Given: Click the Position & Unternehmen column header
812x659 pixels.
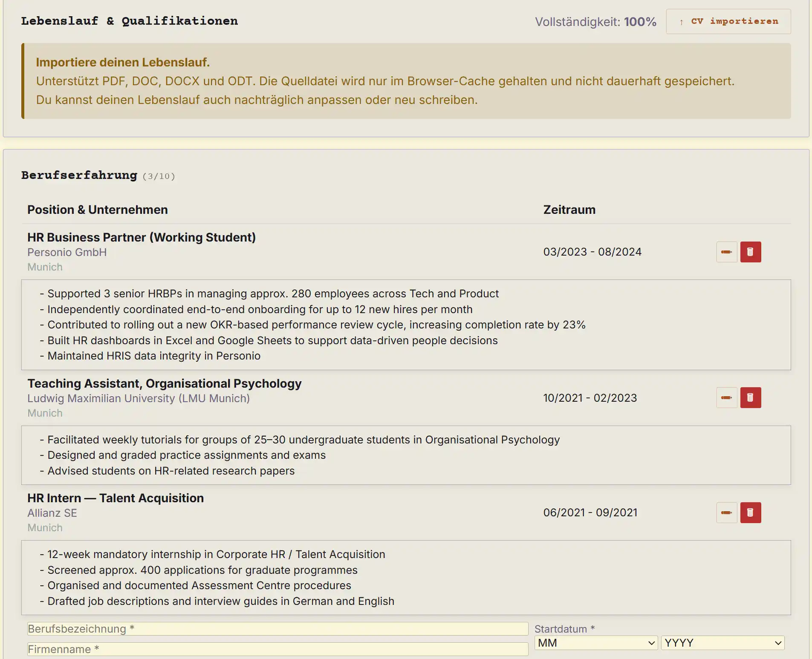Looking at the screenshot, I should click(x=98, y=210).
